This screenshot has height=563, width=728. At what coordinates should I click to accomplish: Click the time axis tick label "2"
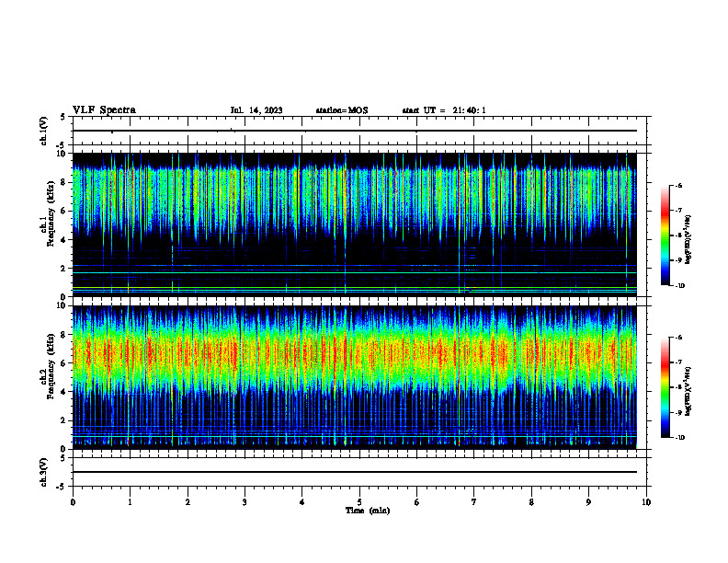[x=188, y=502]
